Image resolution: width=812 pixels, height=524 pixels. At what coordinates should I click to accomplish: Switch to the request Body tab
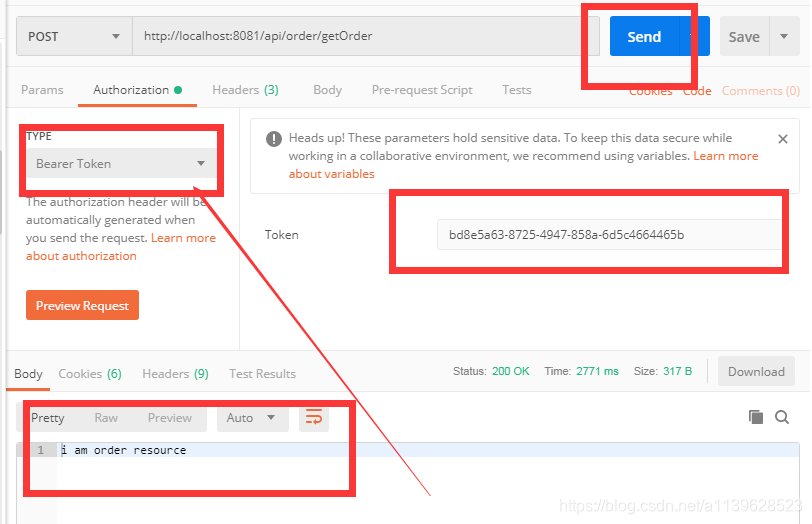click(327, 90)
